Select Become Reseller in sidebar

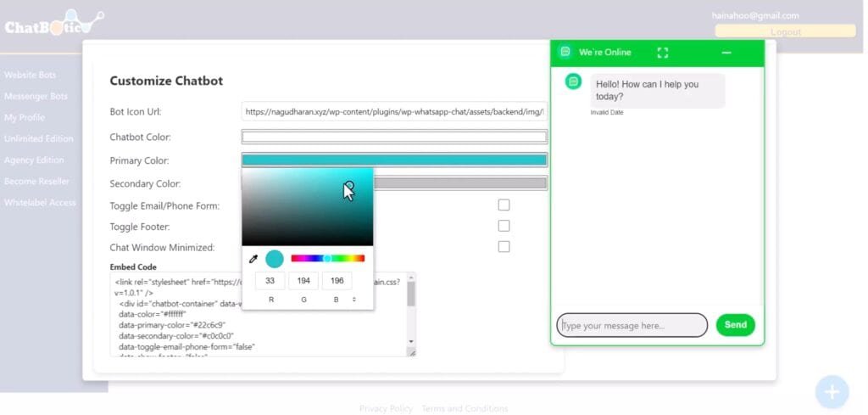click(x=36, y=181)
